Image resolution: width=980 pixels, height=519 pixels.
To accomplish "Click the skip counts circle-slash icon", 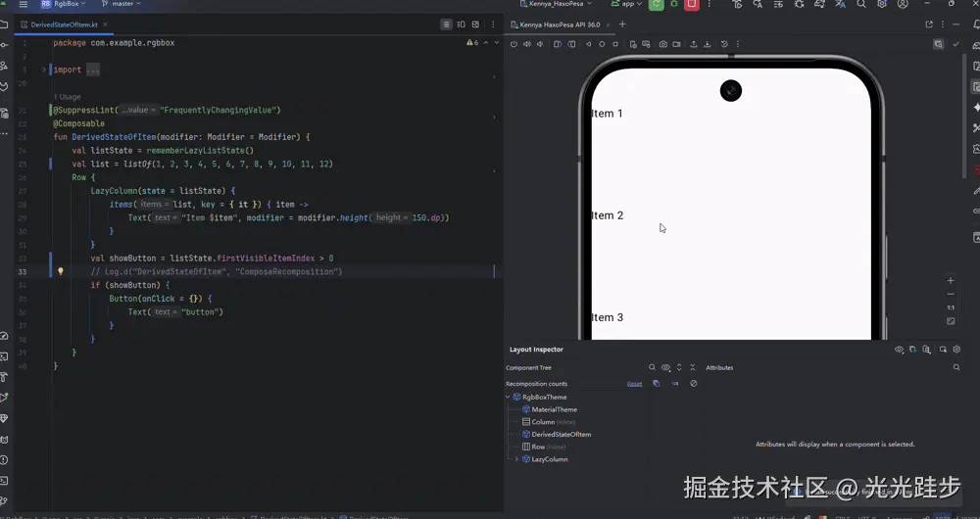I will click(693, 384).
